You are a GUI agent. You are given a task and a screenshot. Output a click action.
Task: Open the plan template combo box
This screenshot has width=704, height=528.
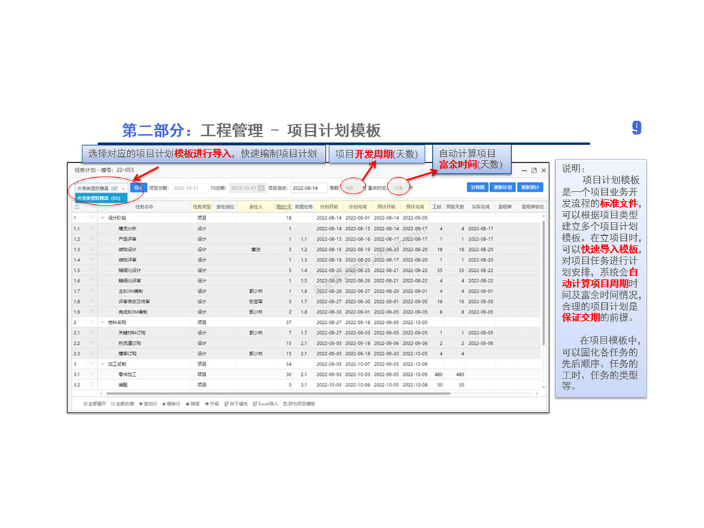click(x=101, y=188)
